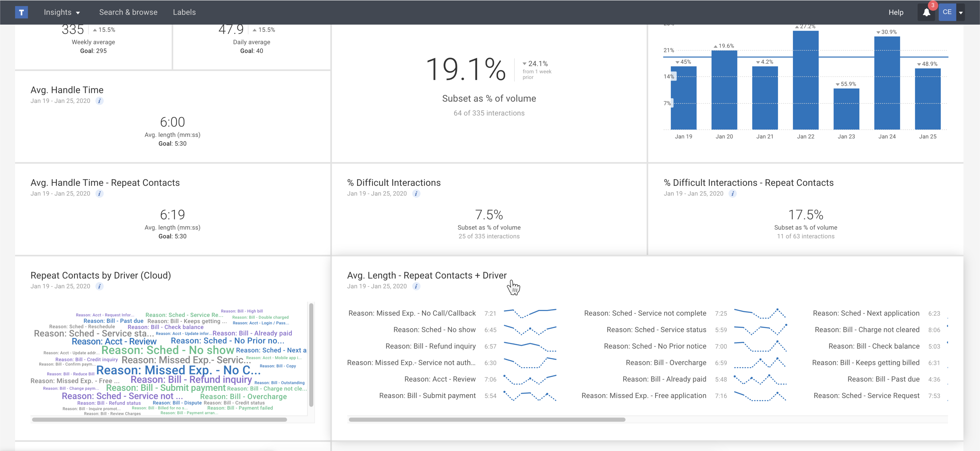The height and width of the screenshot is (451, 980).
Task: Click info icon under Avg. Handle Time - Repeat Contacts
Action: point(99,194)
